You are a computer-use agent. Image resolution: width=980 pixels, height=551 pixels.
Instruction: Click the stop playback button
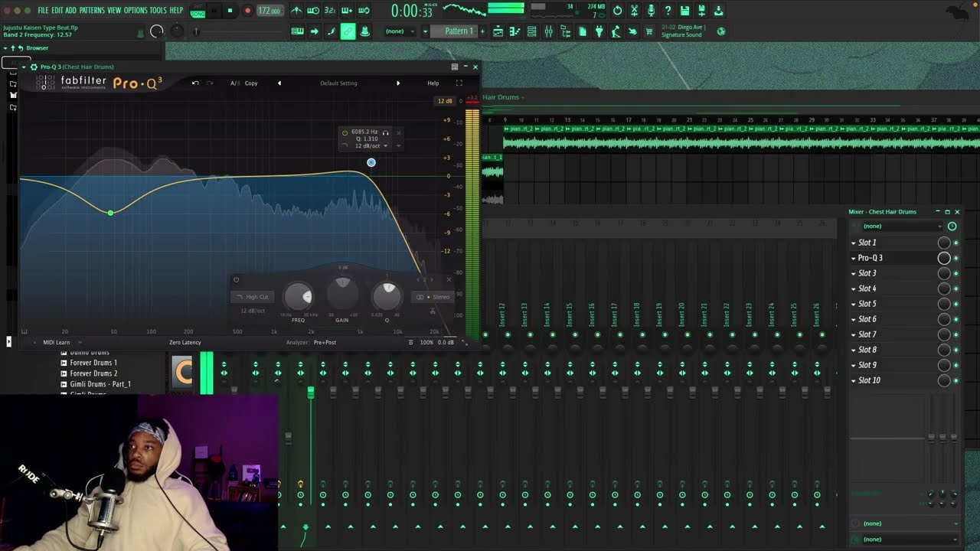(x=230, y=11)
